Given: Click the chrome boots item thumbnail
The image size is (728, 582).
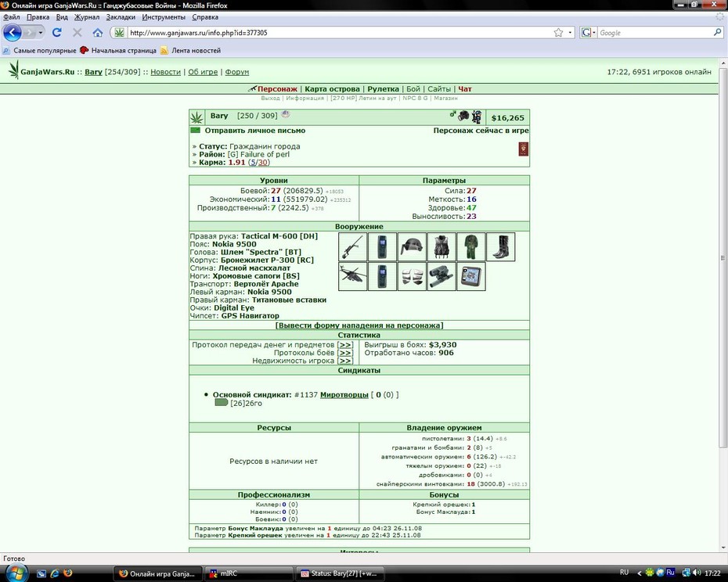Looking at the screenshot, I should click(501, 247).
